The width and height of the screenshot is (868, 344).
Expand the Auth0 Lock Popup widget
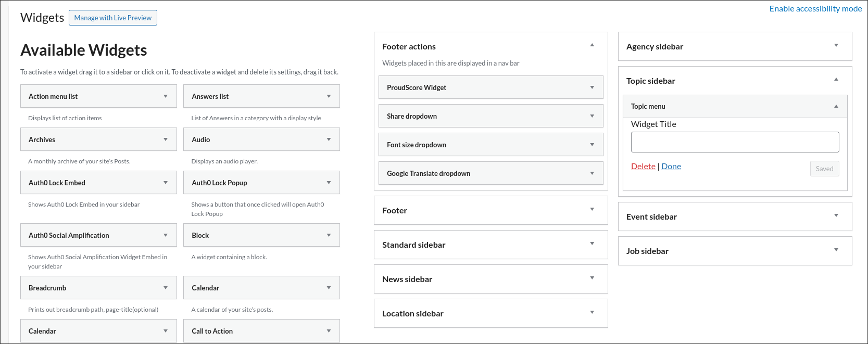329,183
